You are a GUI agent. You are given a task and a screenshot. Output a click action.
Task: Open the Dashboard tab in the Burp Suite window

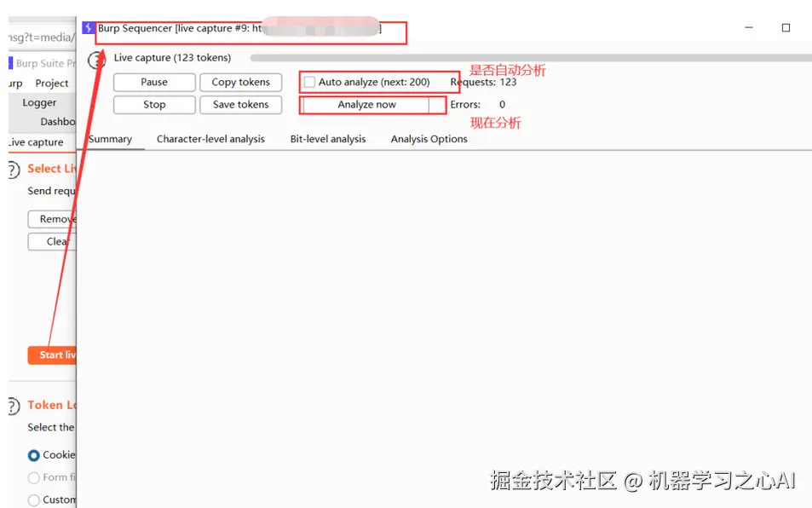(58, 122)
